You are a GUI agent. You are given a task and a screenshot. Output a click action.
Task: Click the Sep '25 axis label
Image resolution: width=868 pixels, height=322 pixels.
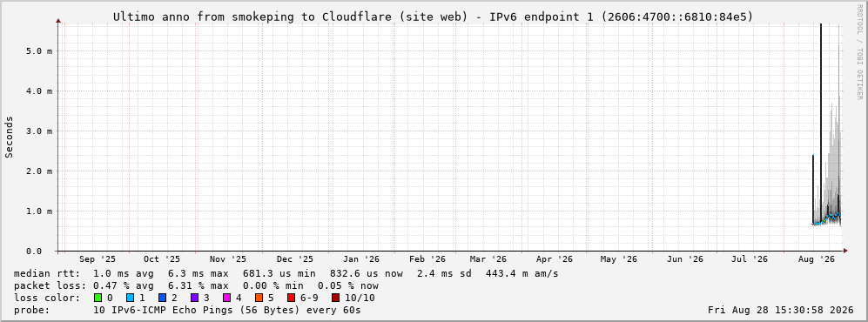[x=98, y=259]
